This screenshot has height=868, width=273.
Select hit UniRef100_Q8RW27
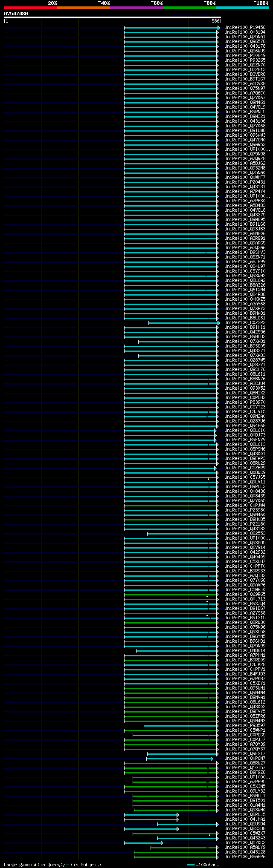[x=245, y=763]
